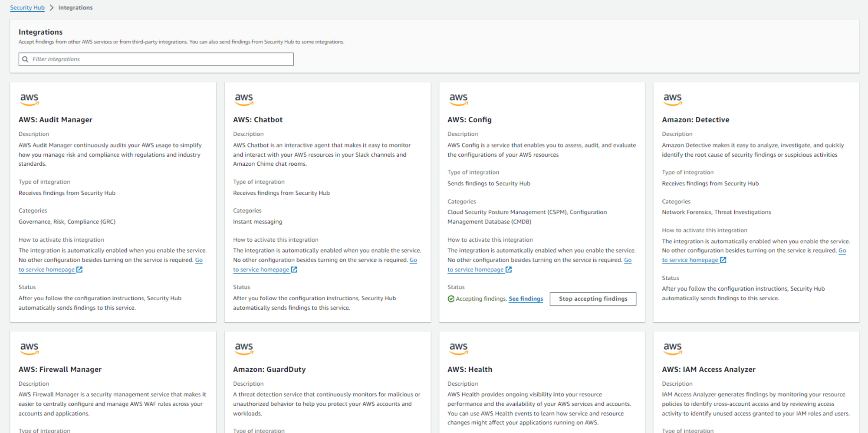Click external link icon in Config card

point(509,269)
